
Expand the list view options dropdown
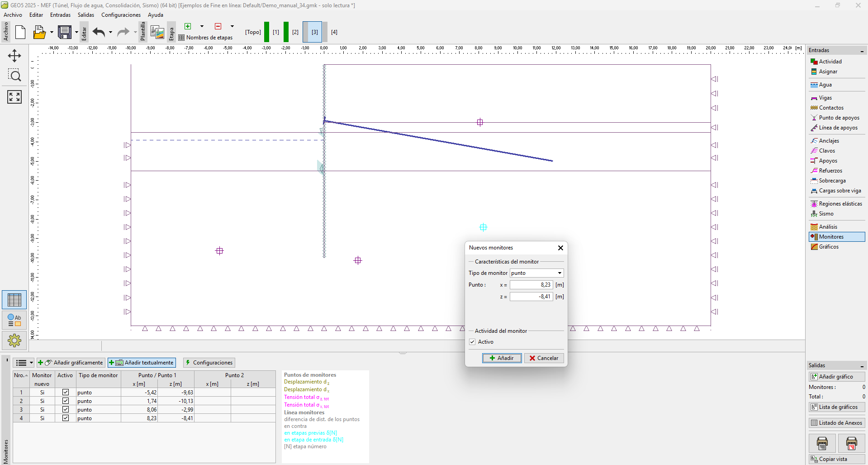click(x=31, y=363)
